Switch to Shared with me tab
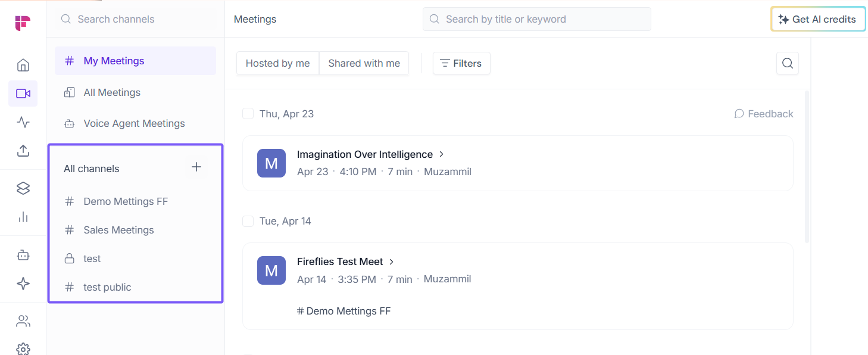 tap(364, 63)
